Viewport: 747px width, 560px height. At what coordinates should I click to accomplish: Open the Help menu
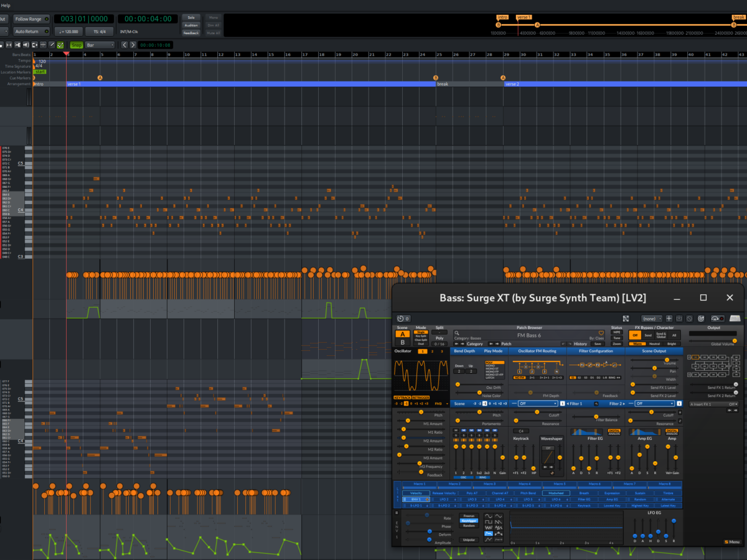pyautogui.click(x=6, y=6)
